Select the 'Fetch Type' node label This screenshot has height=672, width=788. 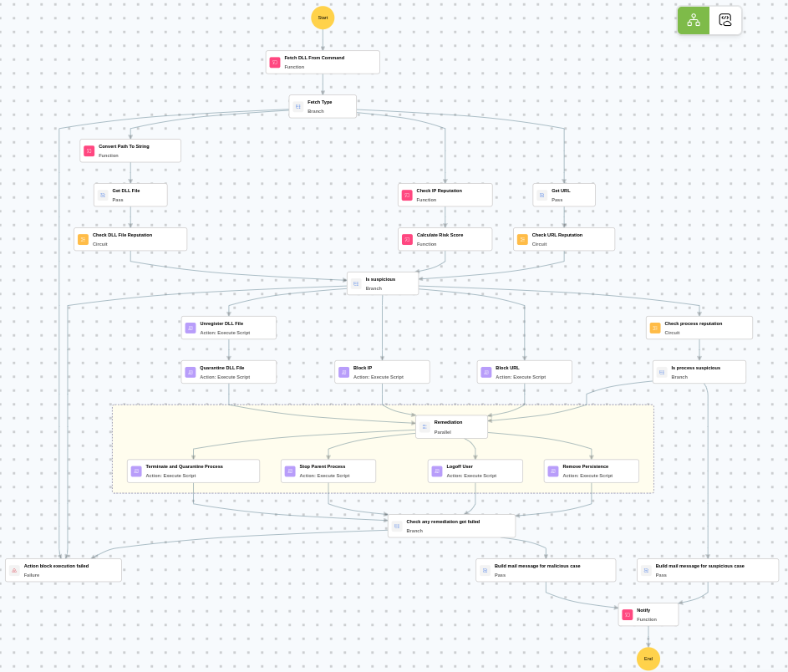[319, 102]
